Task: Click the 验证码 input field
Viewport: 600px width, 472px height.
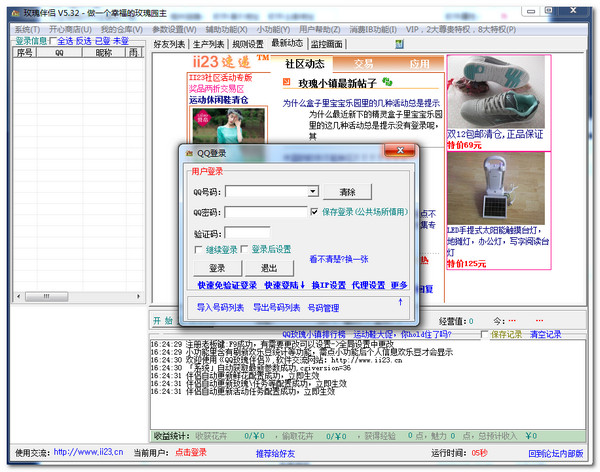Action: point(247,232)
